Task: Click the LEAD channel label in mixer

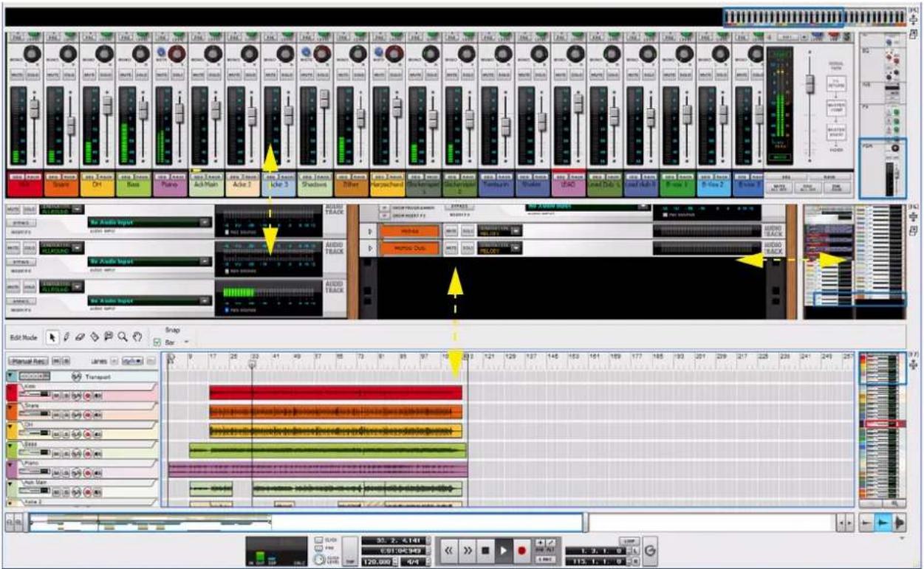Action: point(568,187)
